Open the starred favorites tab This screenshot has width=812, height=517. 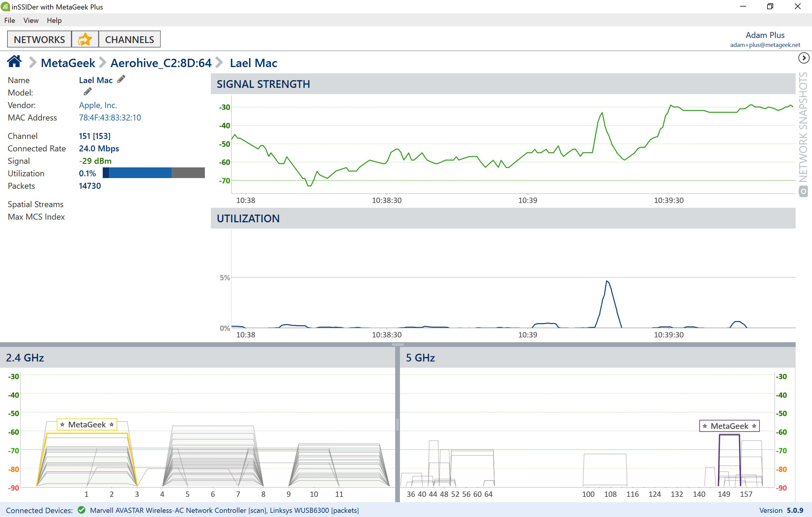(85, 39)
